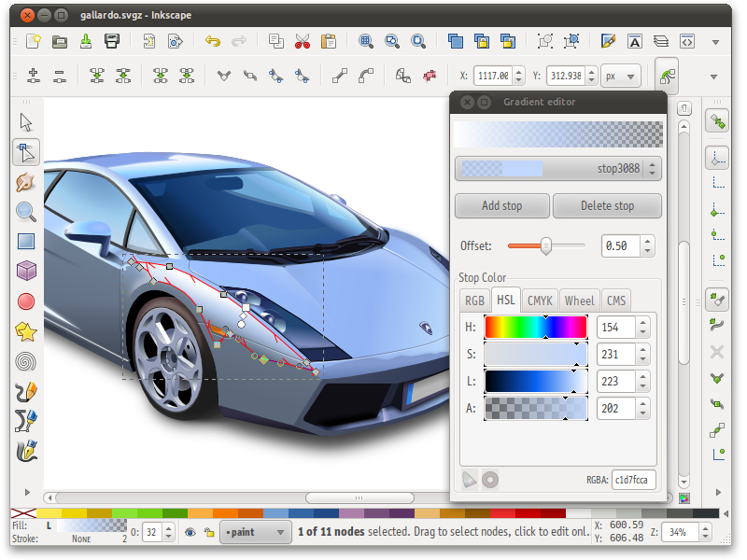
Task: Click the Print document icon
Action: click(x=112, y=41)
